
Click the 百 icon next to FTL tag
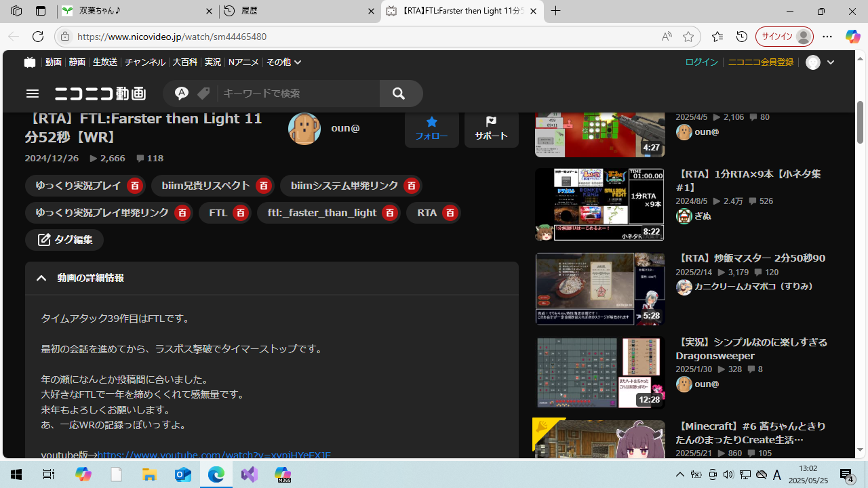tap(241, 213)
